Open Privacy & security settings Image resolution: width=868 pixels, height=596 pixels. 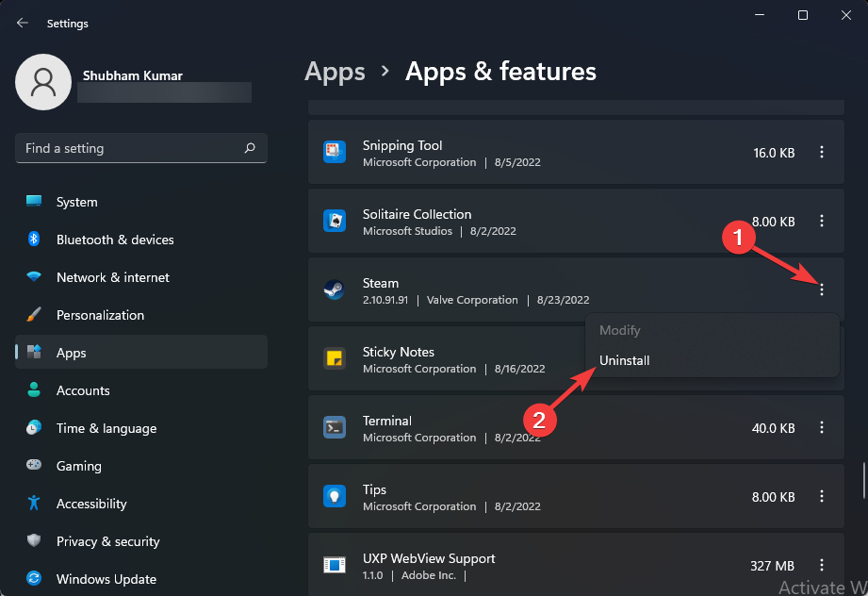tap(141, 541)
